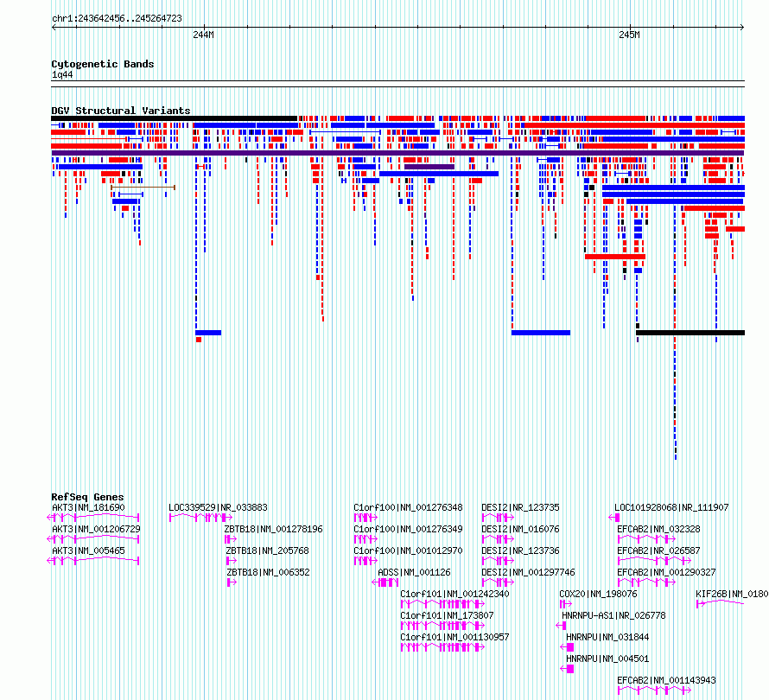The image size is (769, 700).
Task: Click LOC101928068|NR_111907 label
Action: coord(671,507)
